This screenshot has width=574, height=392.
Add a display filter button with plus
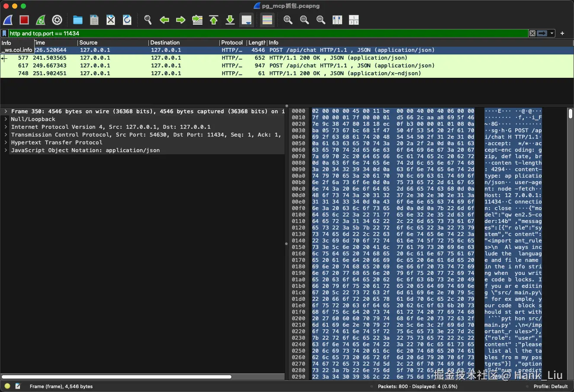point(562,33)
